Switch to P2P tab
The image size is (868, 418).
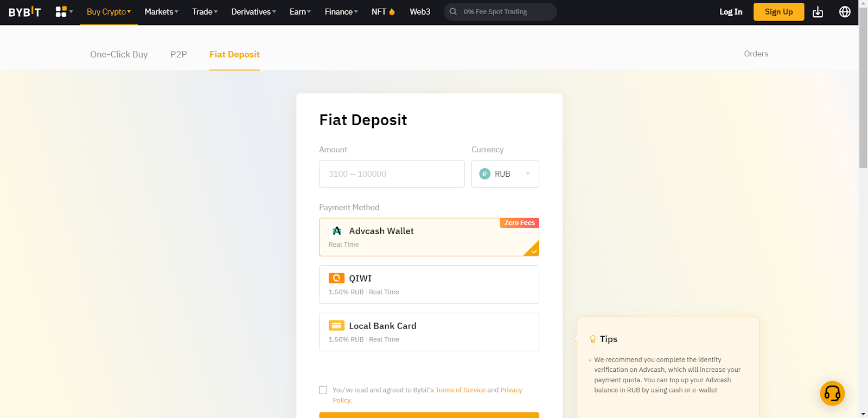(178, 54)
